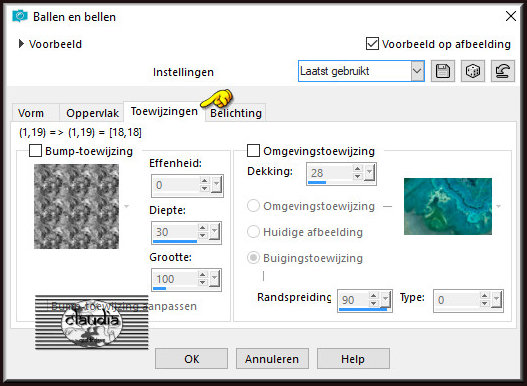Screen dimensions: 527x386
Task: Click the blue Randspreiding slider bar
Action: pos(363,309)
